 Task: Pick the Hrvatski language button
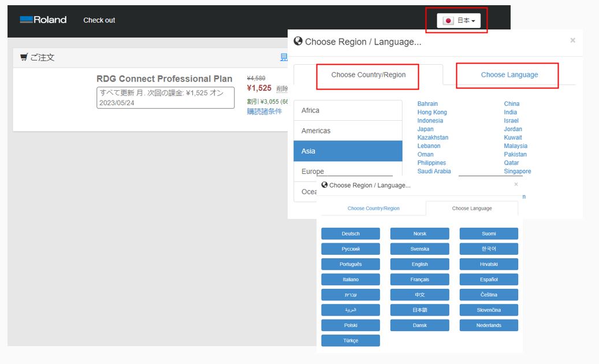pos(489,264)
